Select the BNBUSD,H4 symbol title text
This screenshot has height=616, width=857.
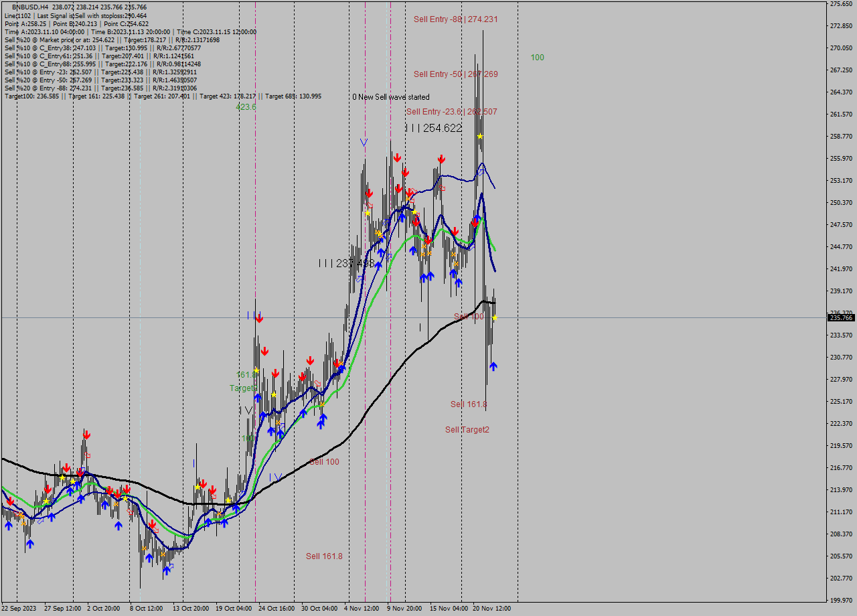pos(30,7)
